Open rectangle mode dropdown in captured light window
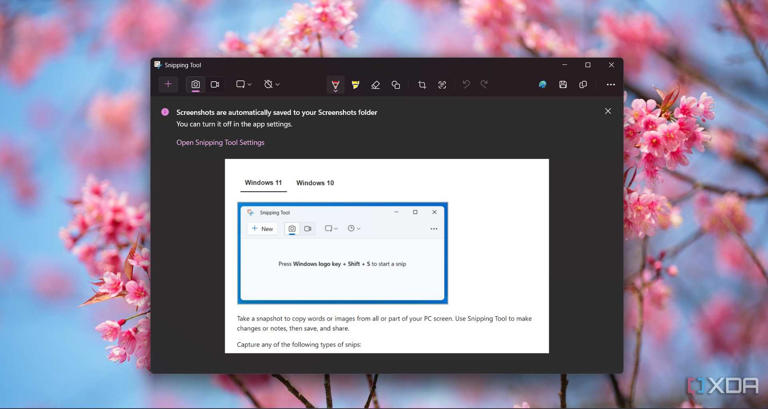Viewport: 768px width, 409px height. click(x=331, y=229)
